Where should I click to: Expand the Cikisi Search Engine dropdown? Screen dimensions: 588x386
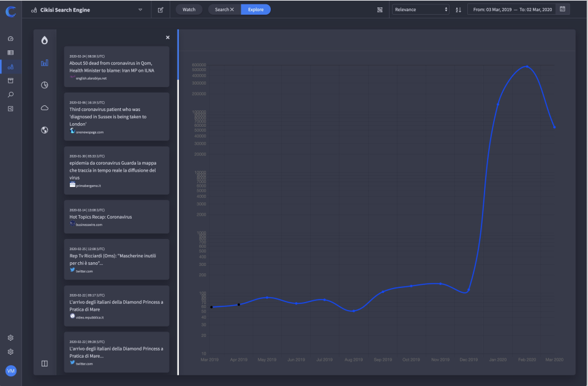(140, 10)
